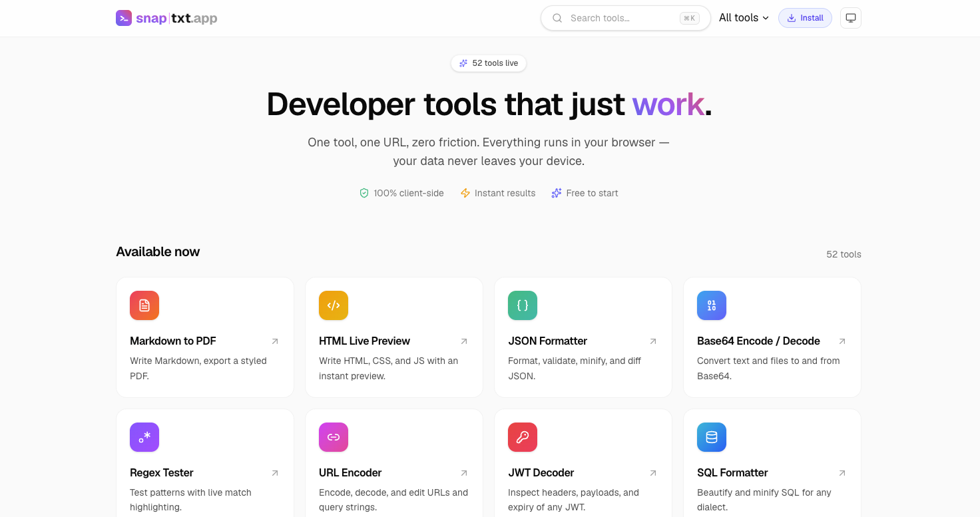
Task: Click the 100% client-side label
Action: [409, 193]
